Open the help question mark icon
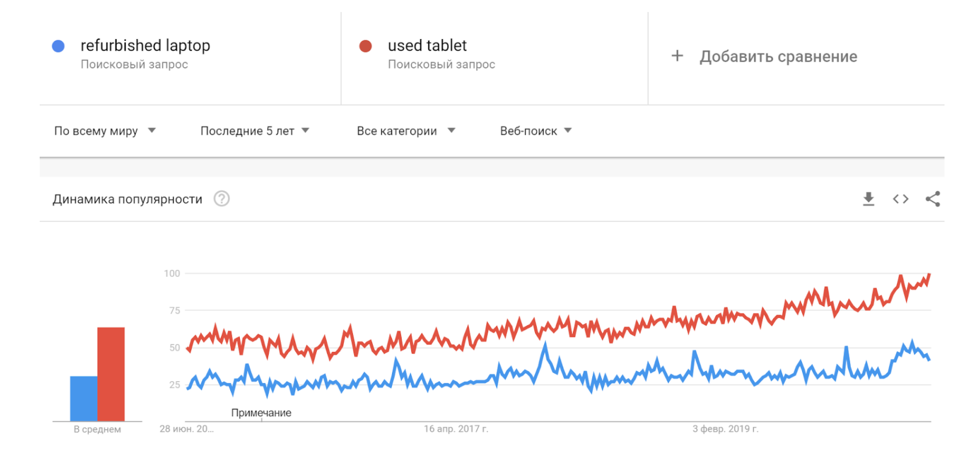The image size is (980, 457). (222, 198)
